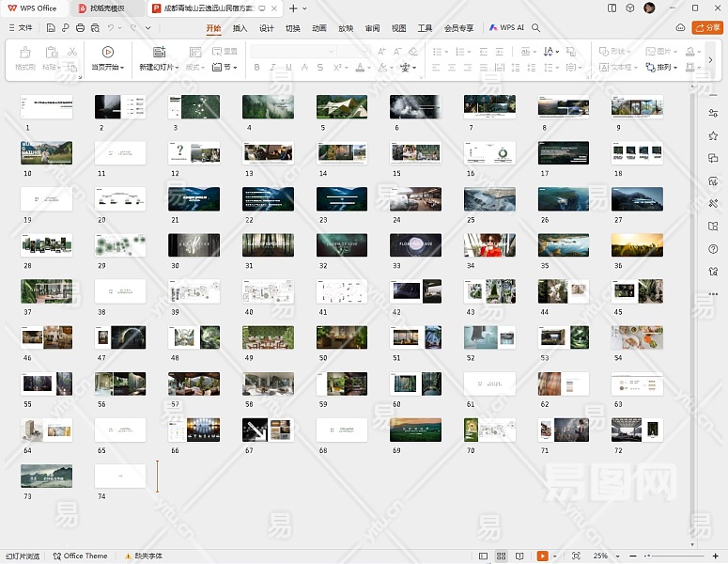The height and width of the screenshot is (564, 728).
Task: Click the orange 分享 share button
Action: [x=706, y=28]
